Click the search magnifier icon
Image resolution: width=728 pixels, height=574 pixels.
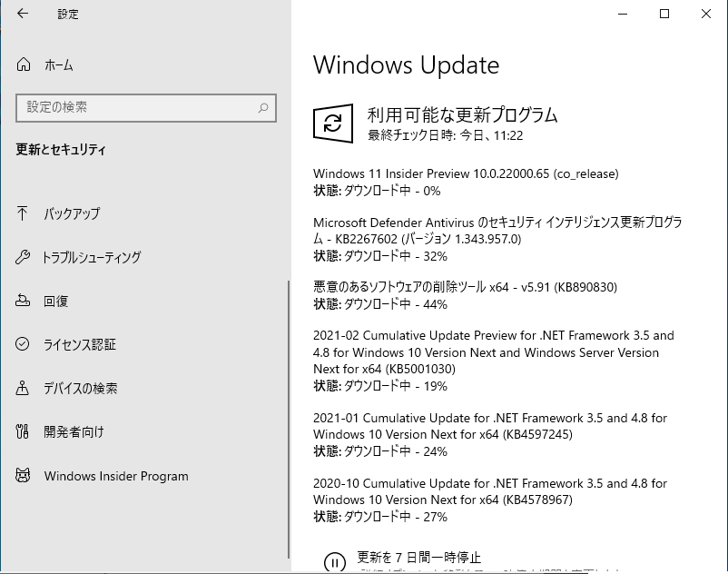pyautogui.click(x=263, y=108)
